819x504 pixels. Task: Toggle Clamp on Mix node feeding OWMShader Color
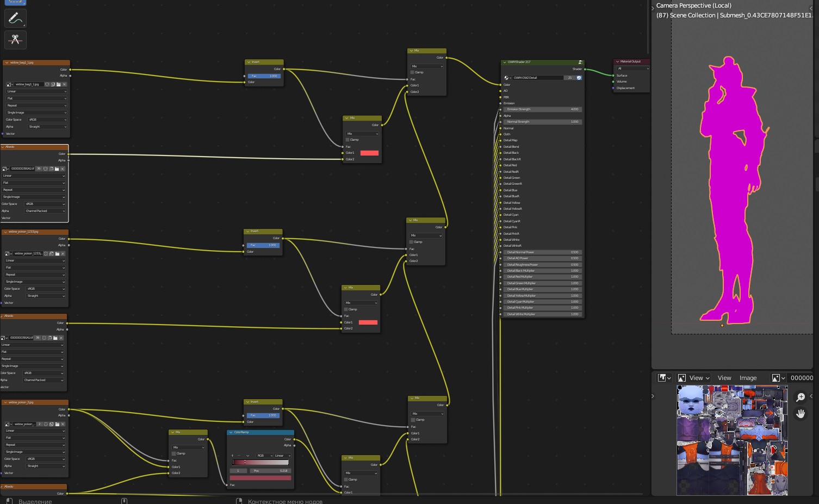click(x=413, y=72)
